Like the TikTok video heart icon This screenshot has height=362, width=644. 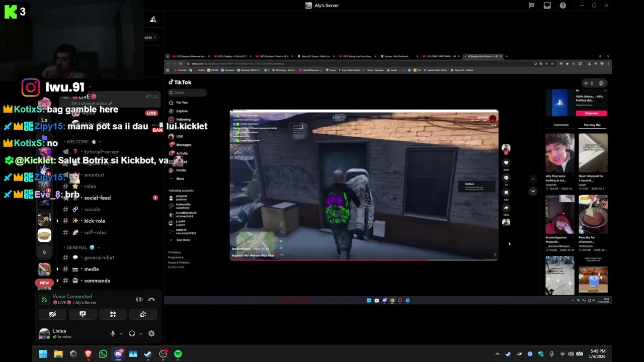click(506, 162)
